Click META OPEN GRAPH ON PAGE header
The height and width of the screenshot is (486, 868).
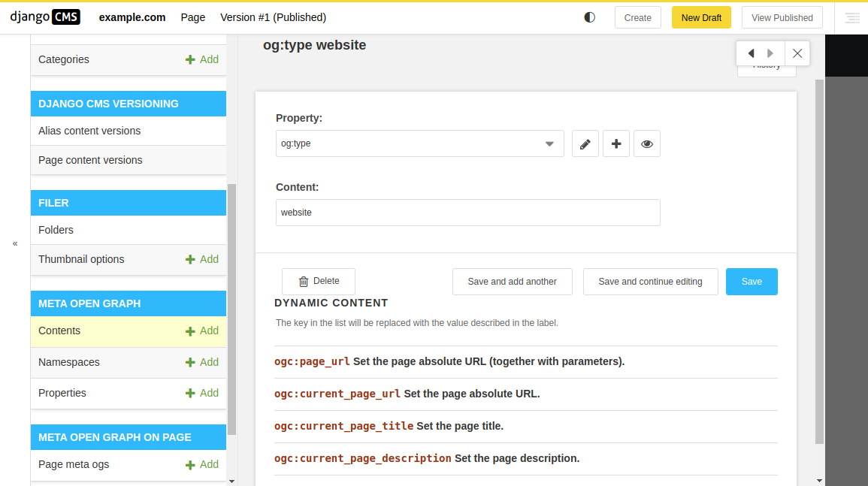[129, 437]
